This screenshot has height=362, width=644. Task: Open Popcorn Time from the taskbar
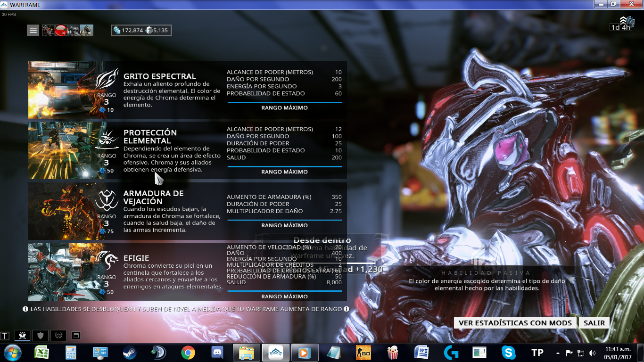click(392, 353)
